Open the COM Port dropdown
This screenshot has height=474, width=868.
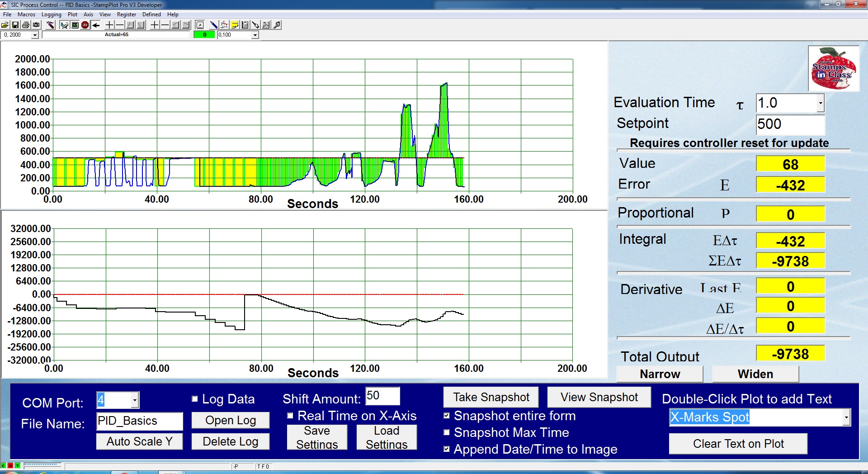pos(135,400)
